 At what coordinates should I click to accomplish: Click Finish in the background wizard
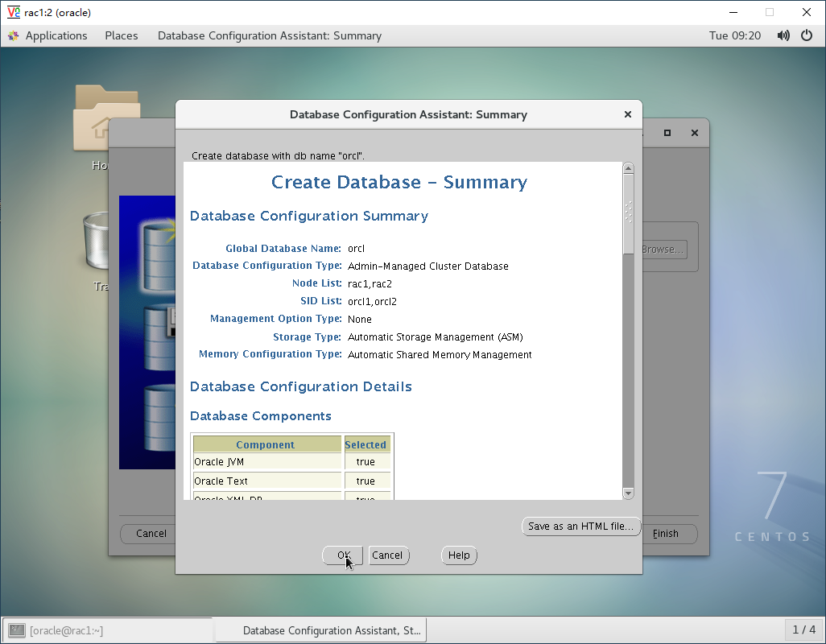click(667, 534)
